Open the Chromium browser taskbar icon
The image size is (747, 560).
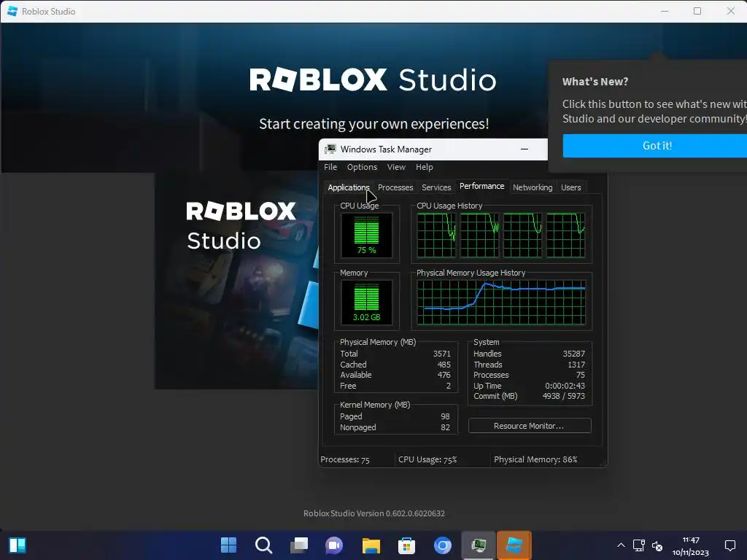[x=442, y=545]
